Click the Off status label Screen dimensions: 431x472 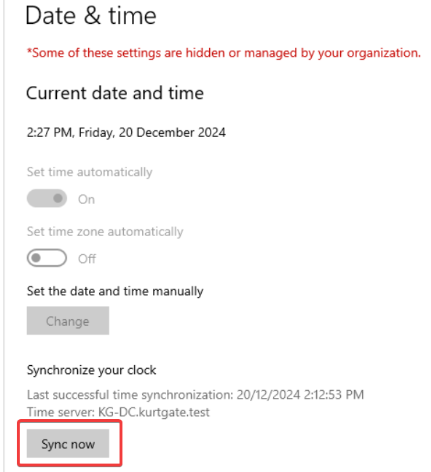87,259
